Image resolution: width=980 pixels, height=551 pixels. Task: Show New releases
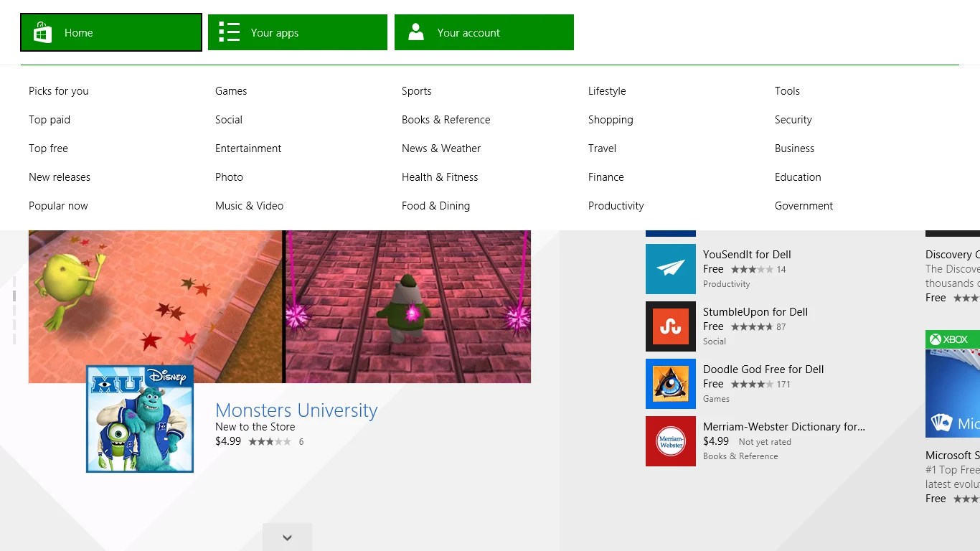tap(60, 177)
